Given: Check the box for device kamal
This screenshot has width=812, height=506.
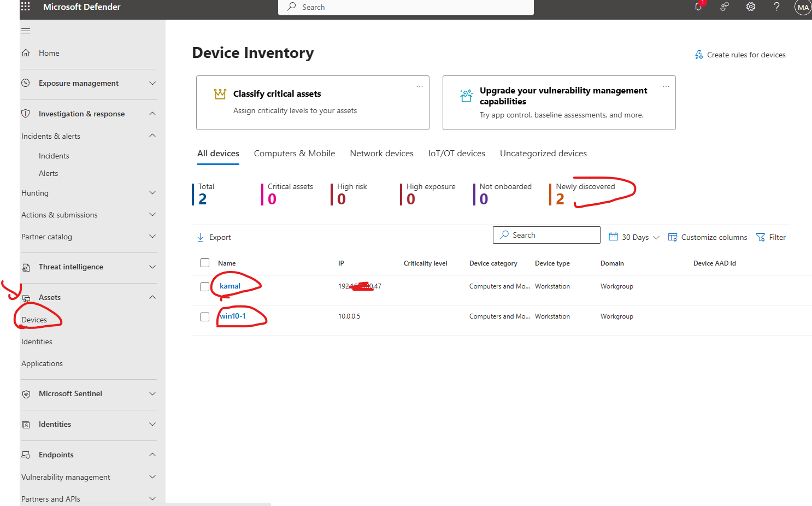Looking at the screenshot, I should [x=205, y=287].
